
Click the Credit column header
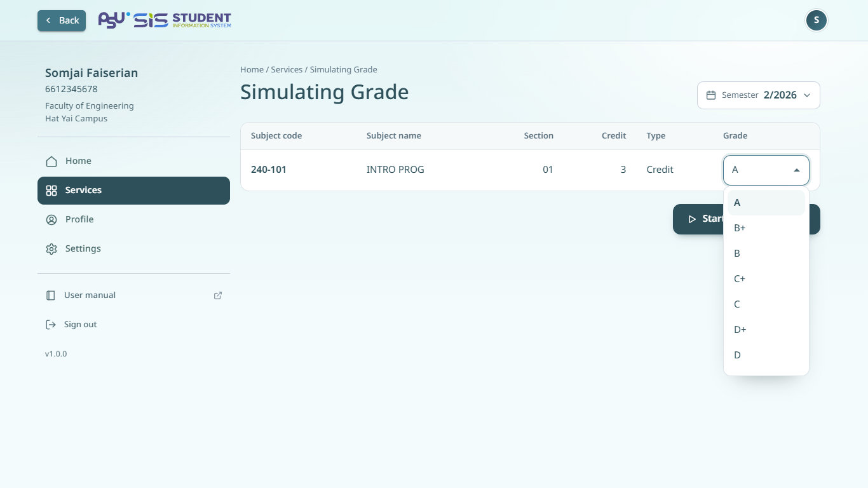click(x=614, y=136)
